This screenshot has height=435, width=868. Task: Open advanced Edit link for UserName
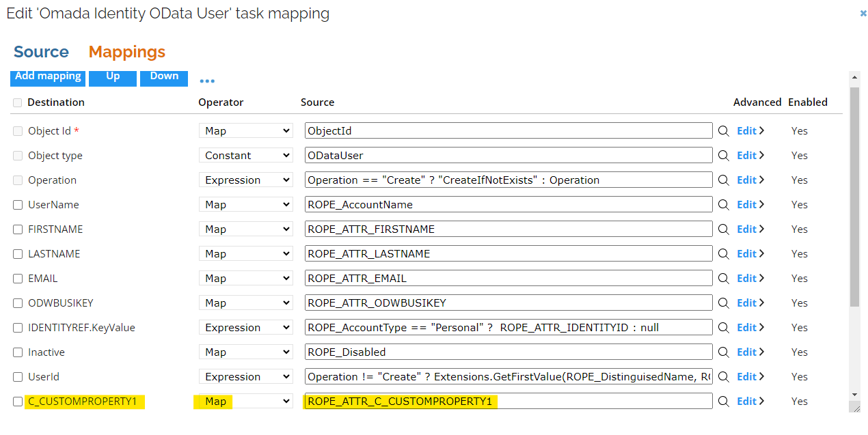coord(750,205)
